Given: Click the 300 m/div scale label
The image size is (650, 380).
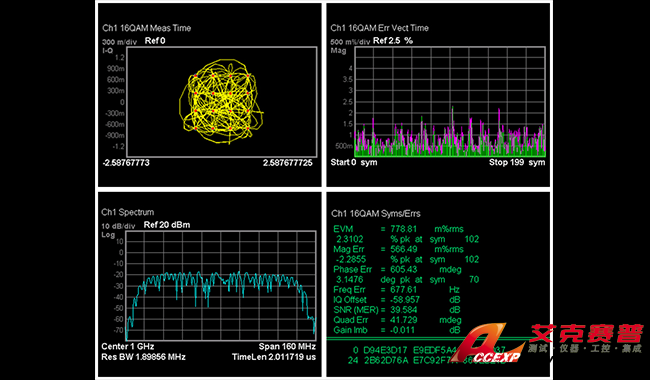Looking at the screenshot, I should [x=119, y=42].
